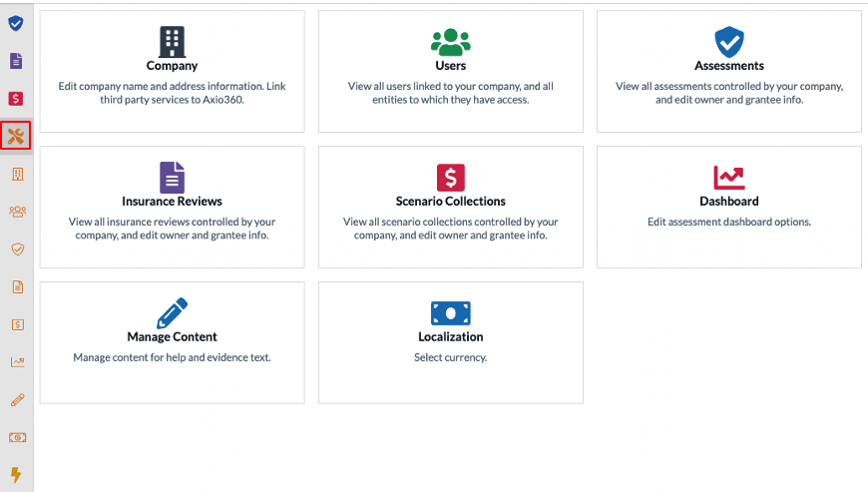Screen dimensions: 868x492
Task: Click the lightning bolt sidebar icon
Action: click(16, 474)
